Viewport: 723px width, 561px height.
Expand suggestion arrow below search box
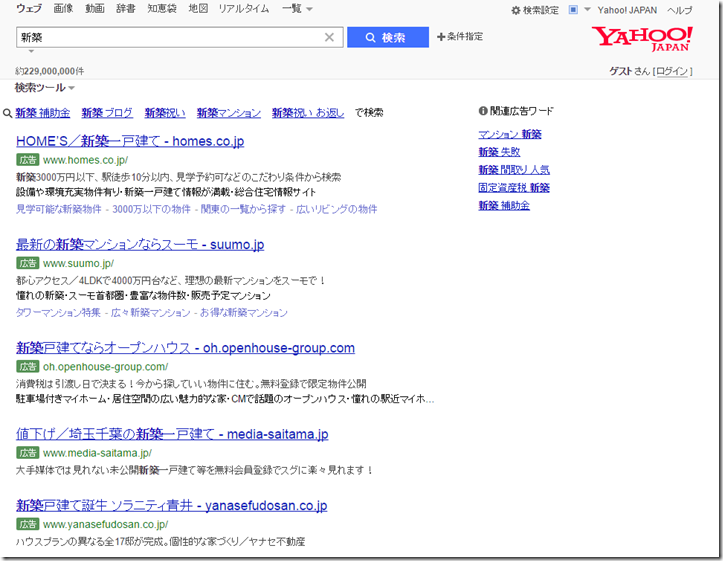coord(31,51)
